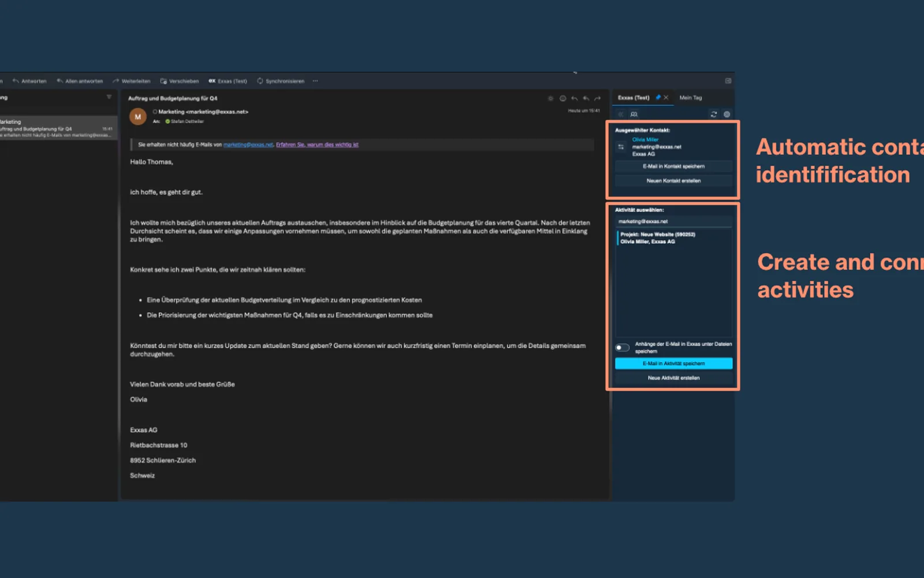The width and height of the screenshot is (924, 578).
Task: Open the Verschieben move option
Action: coord(180,81)
